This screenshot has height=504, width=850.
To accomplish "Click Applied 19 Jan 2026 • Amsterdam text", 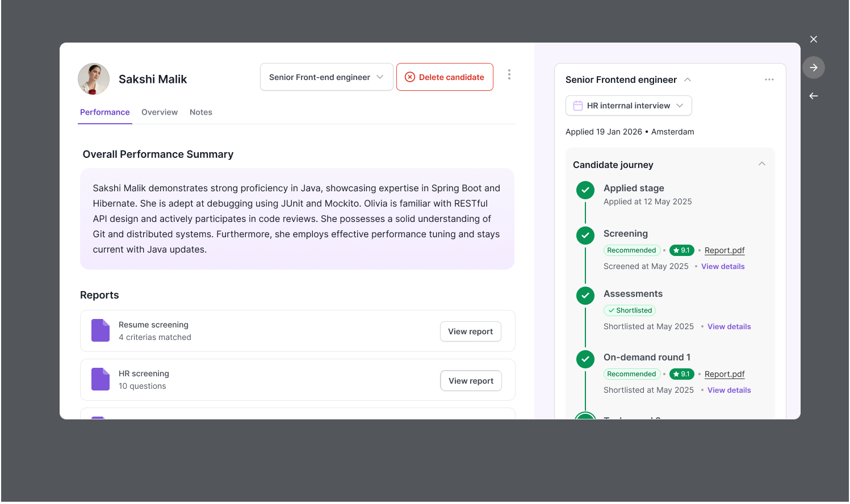I will pos(630,132).
